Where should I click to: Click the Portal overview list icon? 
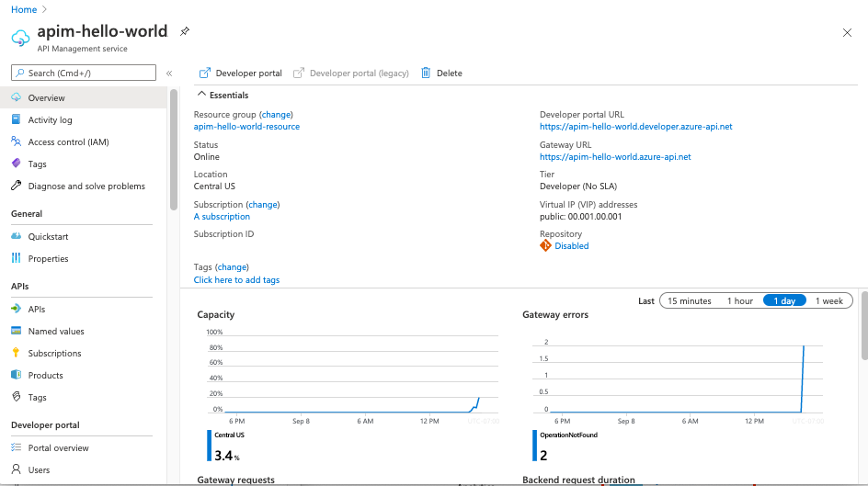16,447
